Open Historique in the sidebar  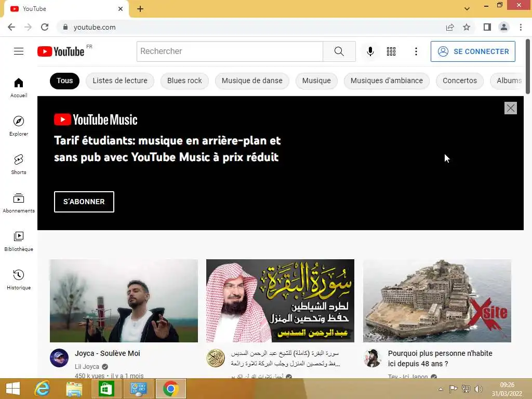pyautogui.click(x=19, y=280)
